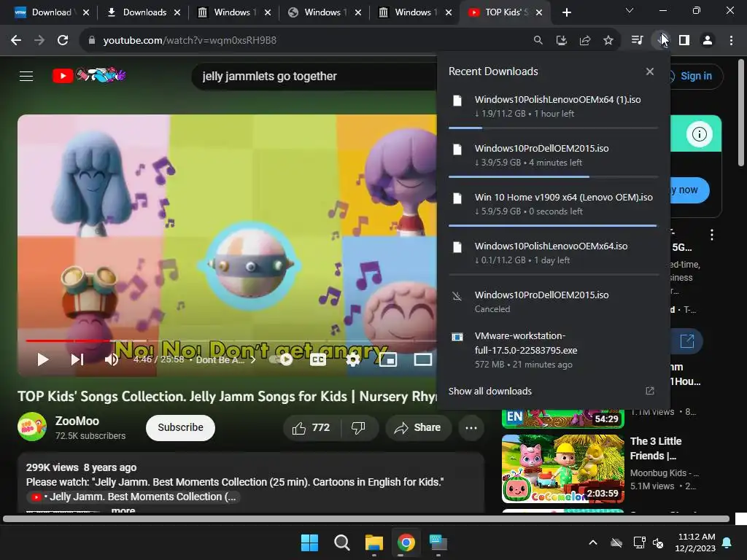Open the ad info icon
Viewport: 747px width, 560px height.
pyautogui.click(x=700, y=134)
